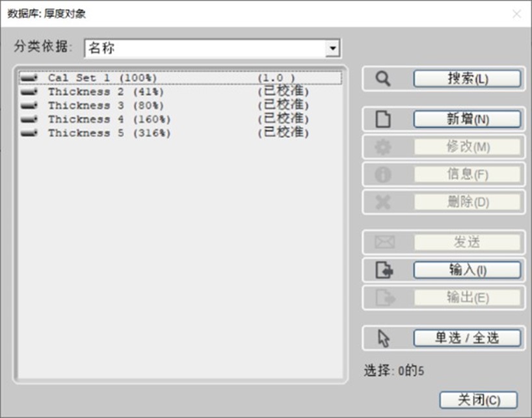
Task: Click the magnifying glass search icon
Action: tap(383, 79)
